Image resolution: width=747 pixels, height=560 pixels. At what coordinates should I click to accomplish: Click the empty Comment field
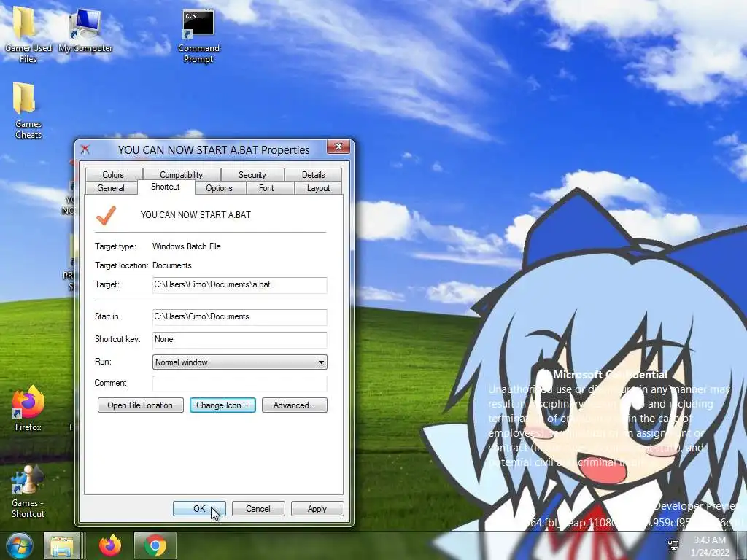(239, 384)
